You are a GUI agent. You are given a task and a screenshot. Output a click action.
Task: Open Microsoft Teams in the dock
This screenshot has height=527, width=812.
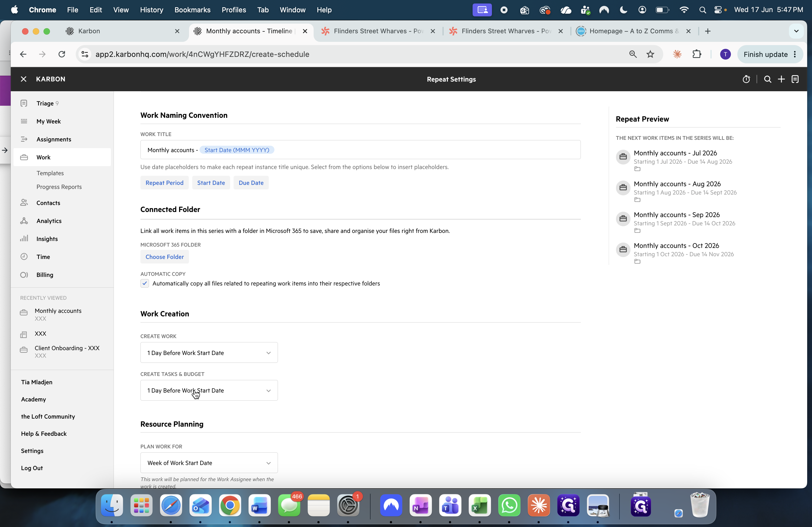(x=450, y=505)
